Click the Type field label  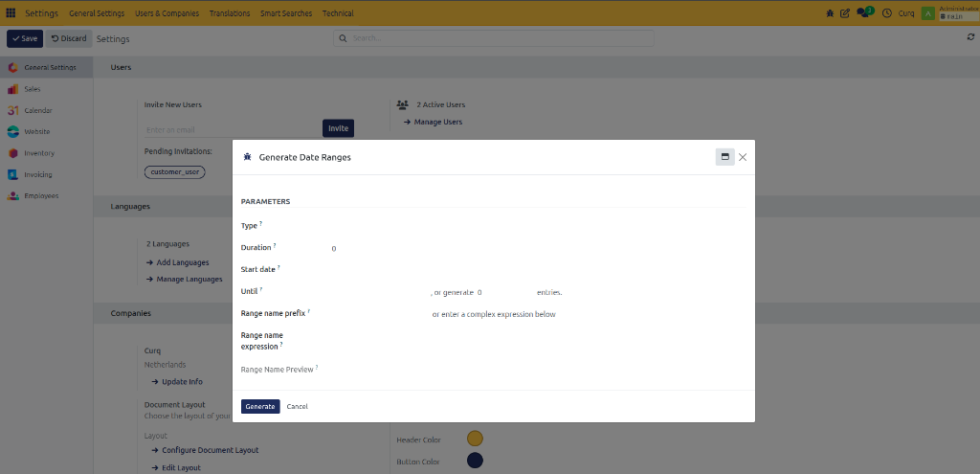tap(249, 226)
